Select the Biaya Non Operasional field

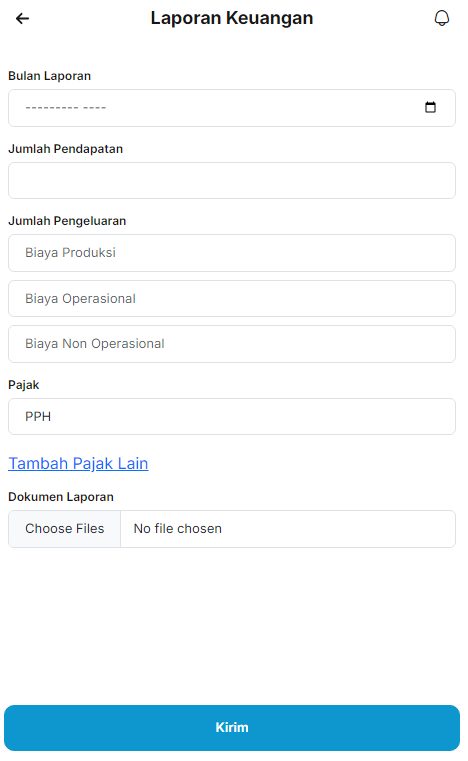point(232,344)
